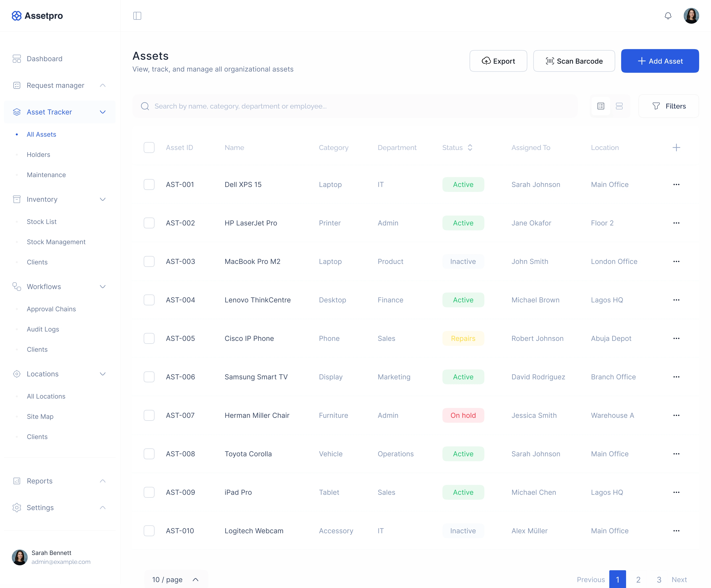The image size is (711, 588).
Task: Click the Add Asset button
Action: (x=659, y=61)
